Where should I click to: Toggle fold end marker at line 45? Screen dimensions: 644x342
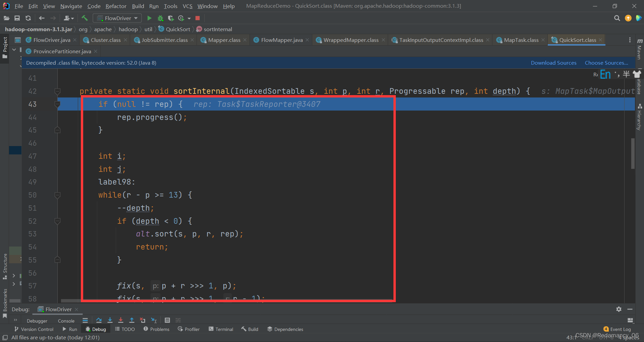(x=57, y=130)
